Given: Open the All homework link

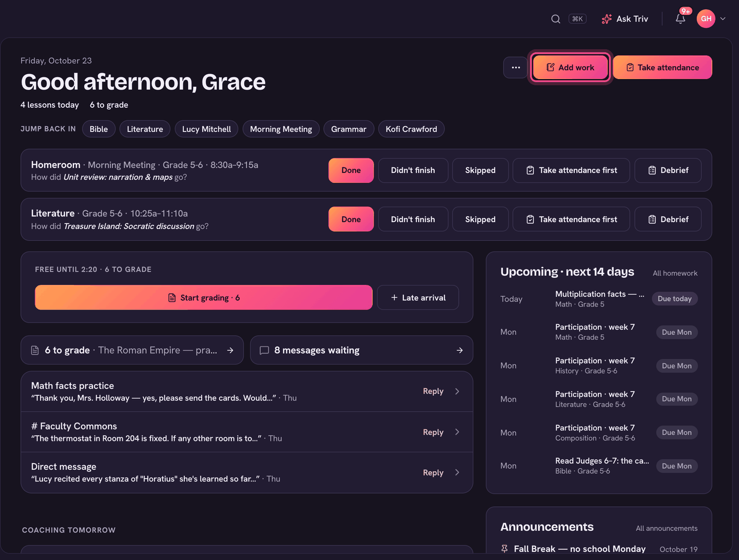Looking at the screenshot, I should click(675, 273).
